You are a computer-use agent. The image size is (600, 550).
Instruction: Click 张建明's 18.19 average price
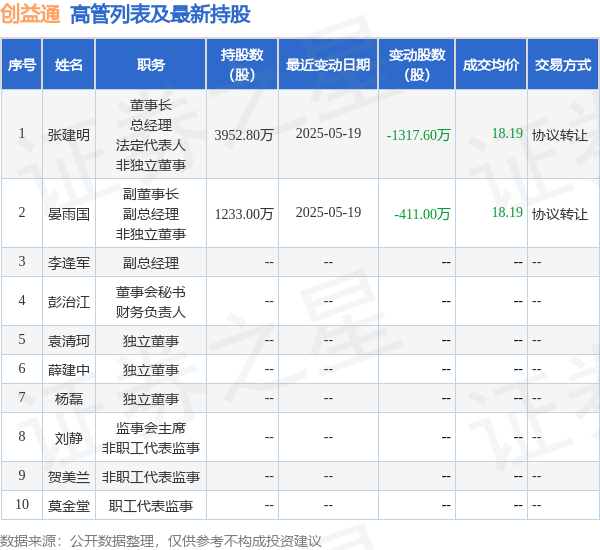pyautogui.click(x=507, y=133)
